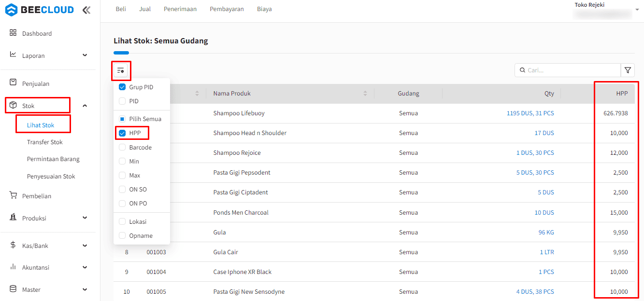The height and width of the screenshot is (301, 644).
Task: Select the Case Iphone XR Black product name
Action: click(x=243, y=272)
